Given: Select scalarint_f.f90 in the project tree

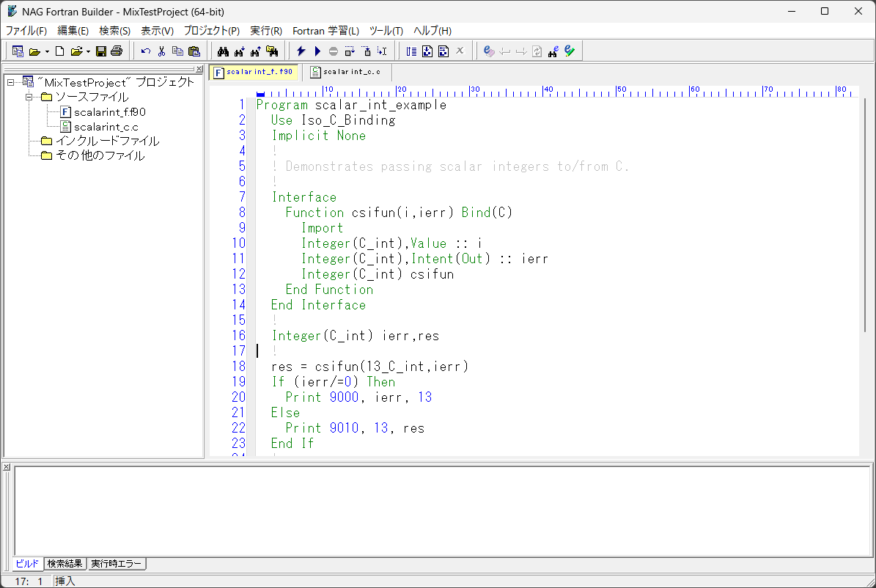Looking at the screenshot, I should pyautogui.click(x=109, y=112).
